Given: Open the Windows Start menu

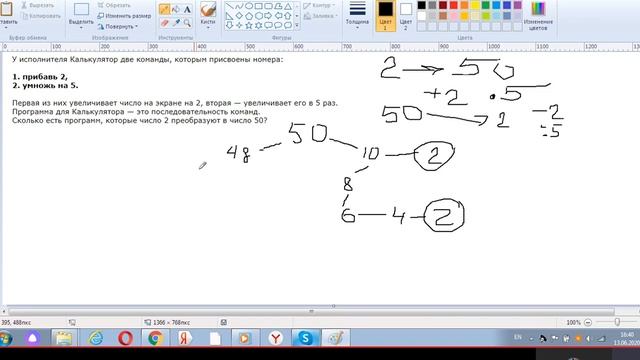Looking at the screenshot, I should [x=5, y=338].
